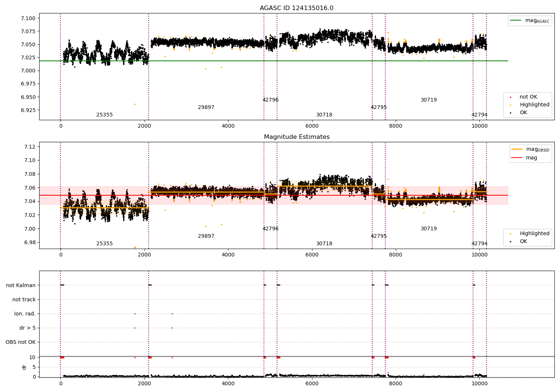Click the 'dr > 5' axis label
The image size is (560, 392).
(28, 328)
